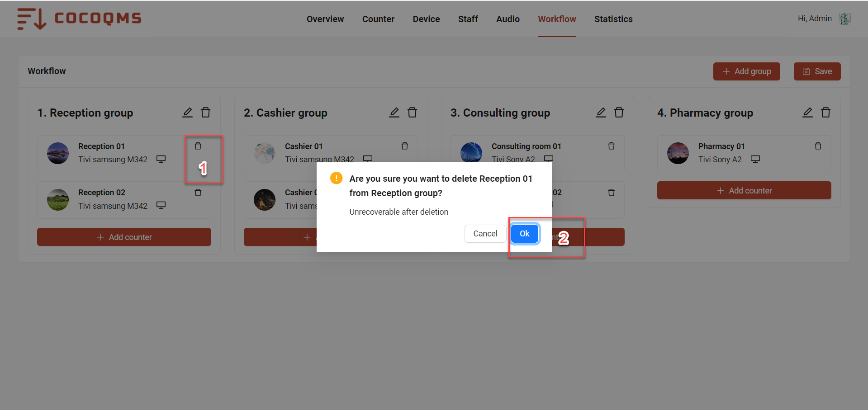The height and width of the screenshot is (410, 868).
Task: Go to the Device tab
Action: (x=426, y=19)
